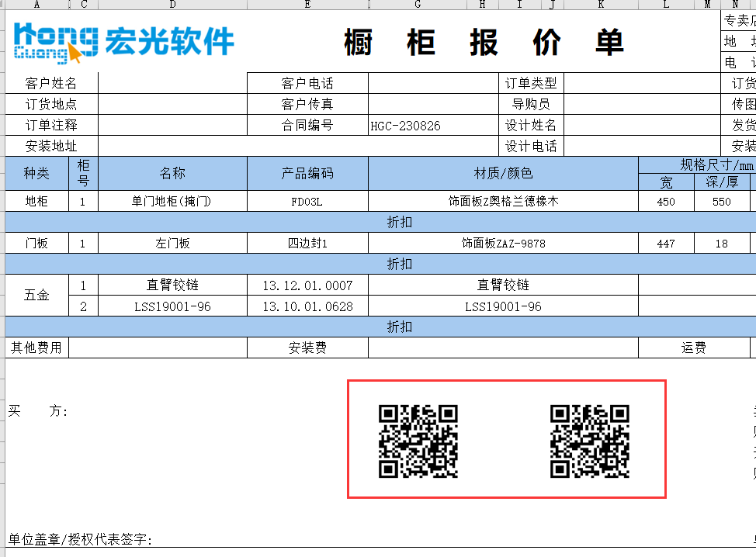
Task: Click the 种类 column header cell
Action: [x=36, y=173]
